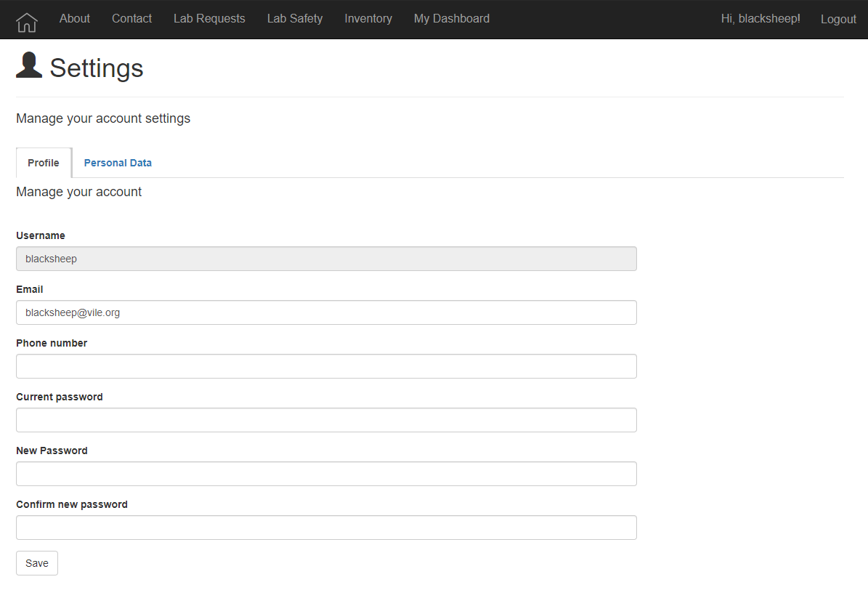868x606 pixels.
Task: Click the Current password label
Action: [x=60, y=397]
